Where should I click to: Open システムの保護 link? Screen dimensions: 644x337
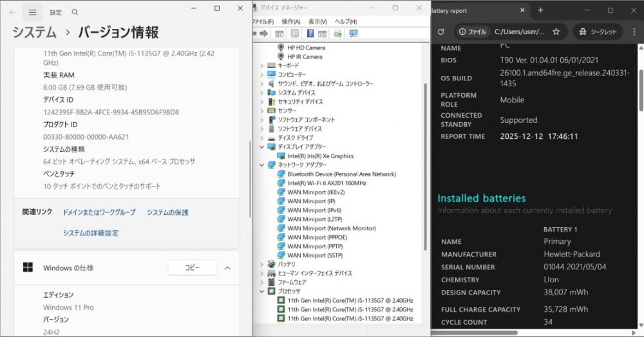167,212
